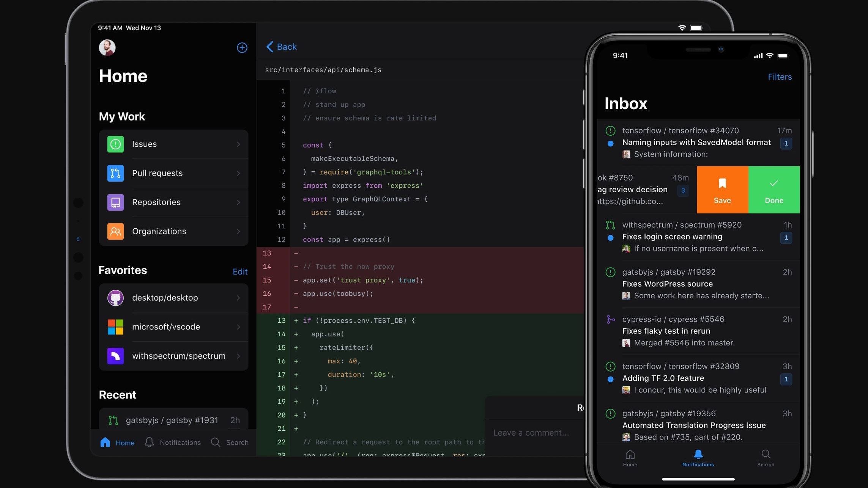Screen dimensions: 868x488
Task: Open Issues green icon in My Work
Action: [115, 144]
